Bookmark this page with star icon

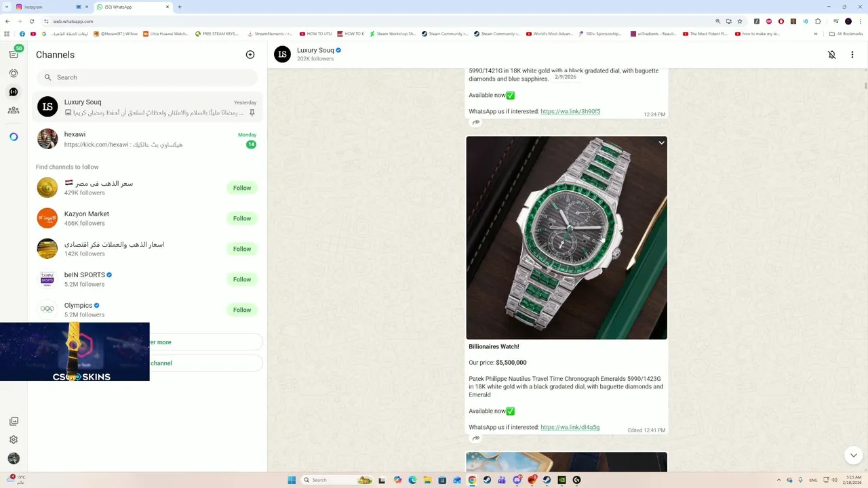[x=740, y=21]
